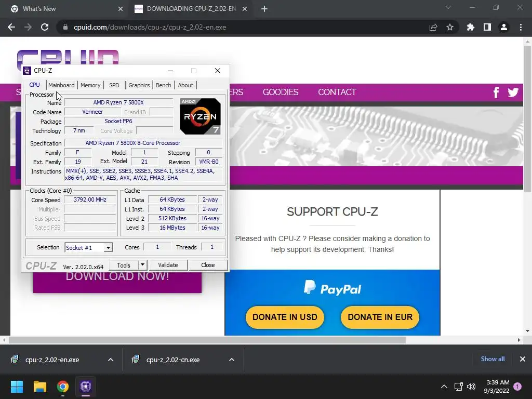Expand options for cpu-z_2.02-cn.exe download

tap(232, 360)
